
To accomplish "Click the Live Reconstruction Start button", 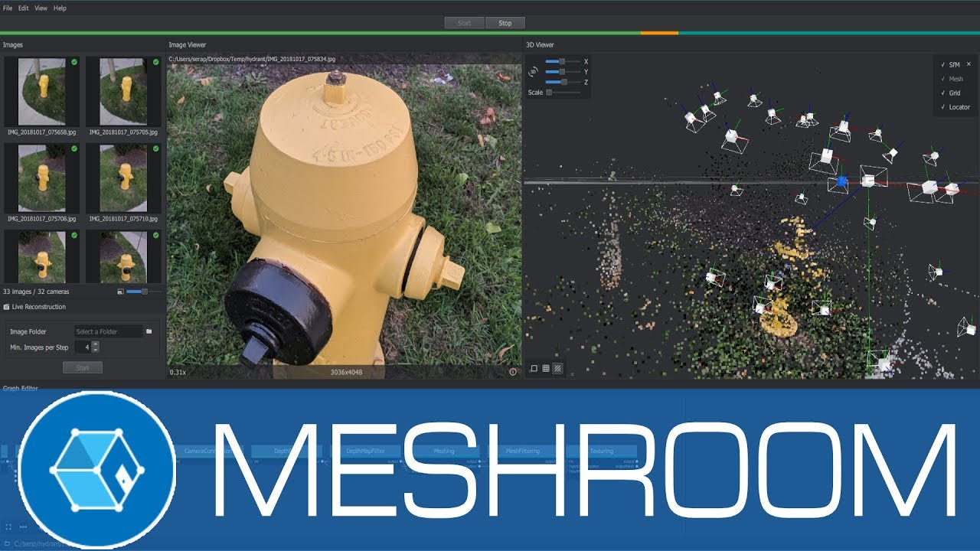I will [x=83, y=367].
